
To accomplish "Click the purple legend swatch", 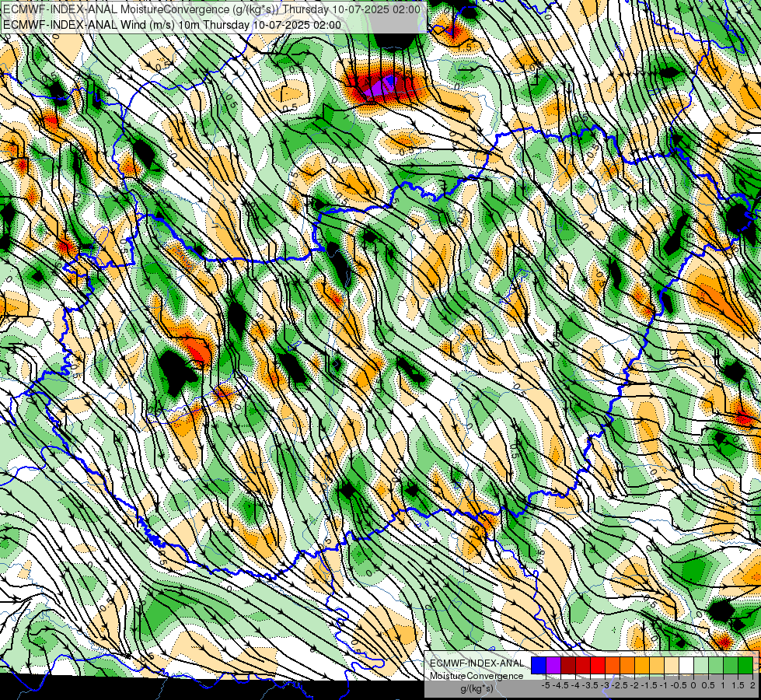I will click(x=553, y=665).
